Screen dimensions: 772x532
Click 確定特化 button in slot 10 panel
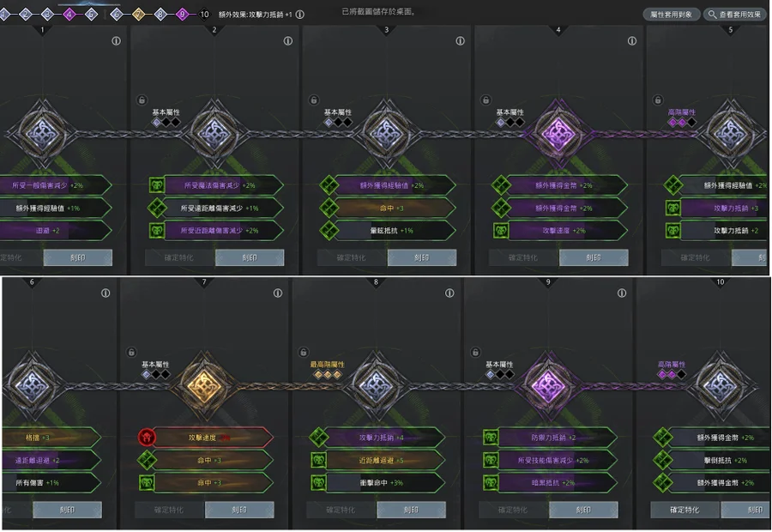(x=685, y=510)
